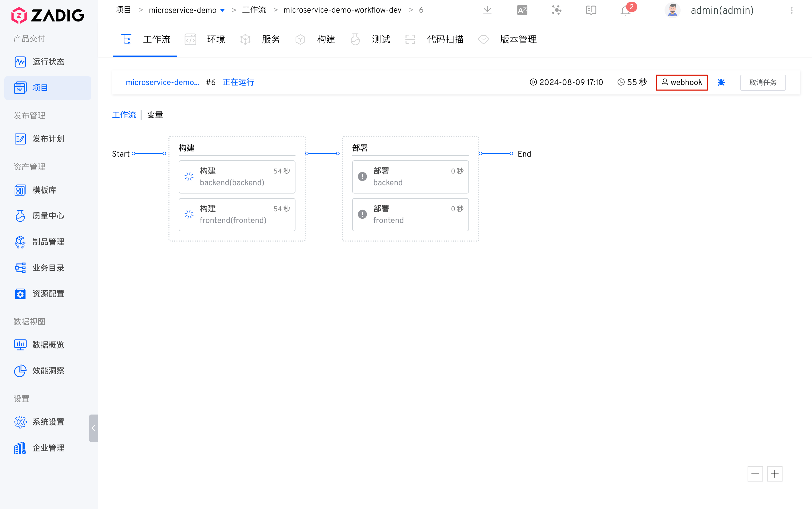Viewport: 812px width, 509px height.
Task: Click the cluster nodes icon in the header
Action: pyautogui.click(x=557, y=10)
